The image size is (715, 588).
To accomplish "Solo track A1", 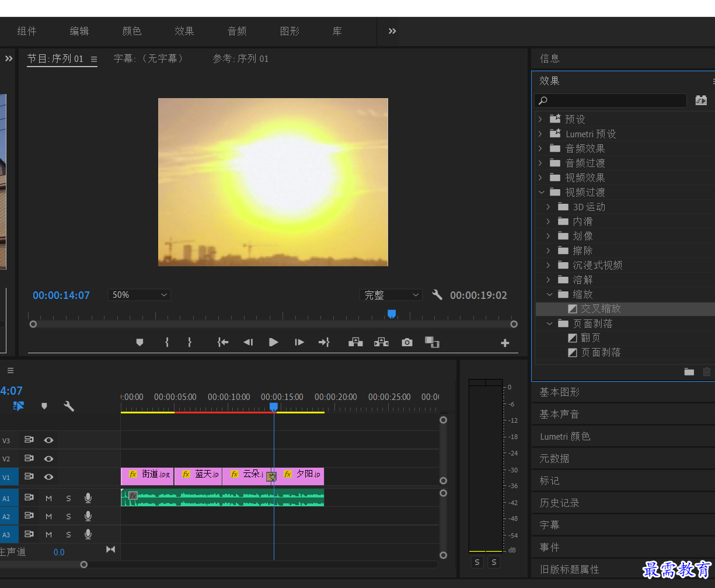I will click(68, 498).
